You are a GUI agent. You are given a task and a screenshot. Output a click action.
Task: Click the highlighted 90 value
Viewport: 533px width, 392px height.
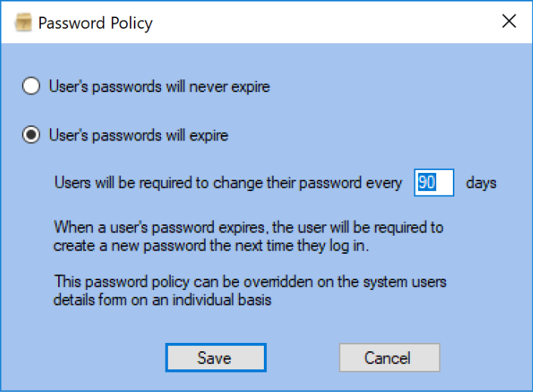(x=426, y=183)
